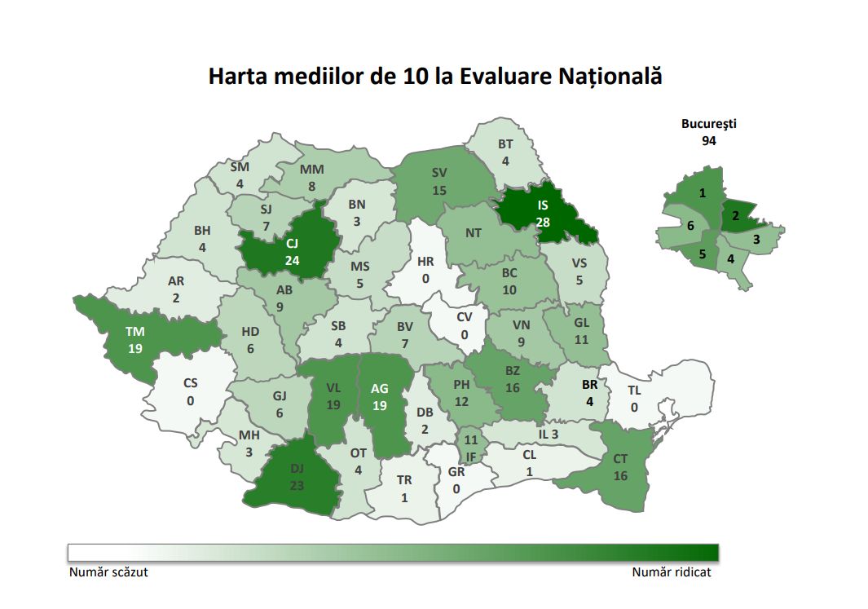Select the Suceava county labeled SV 15

441,182
